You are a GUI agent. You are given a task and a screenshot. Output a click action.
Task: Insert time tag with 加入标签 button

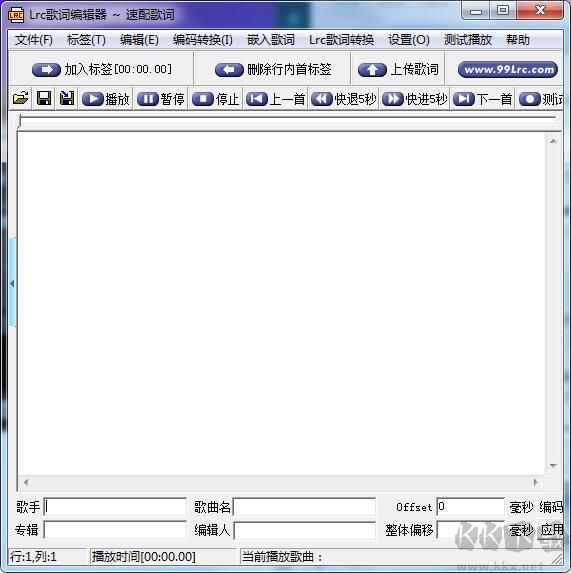coord(102,69)
